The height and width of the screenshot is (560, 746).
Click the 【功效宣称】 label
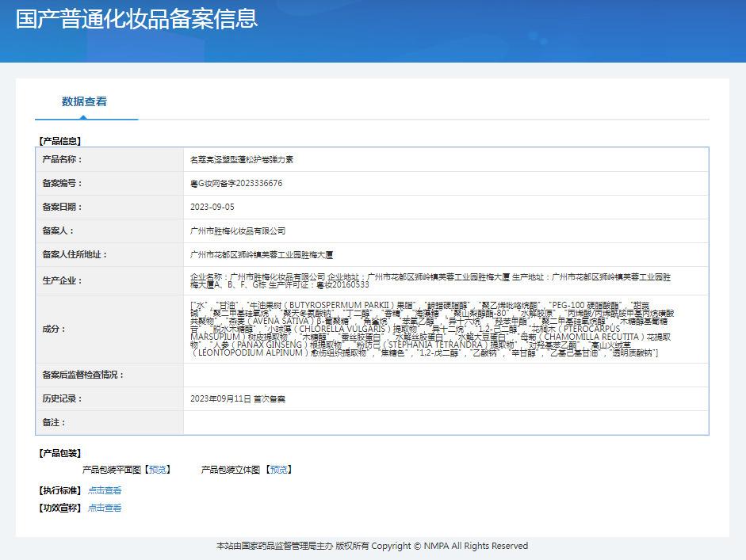tap(60, 508)
